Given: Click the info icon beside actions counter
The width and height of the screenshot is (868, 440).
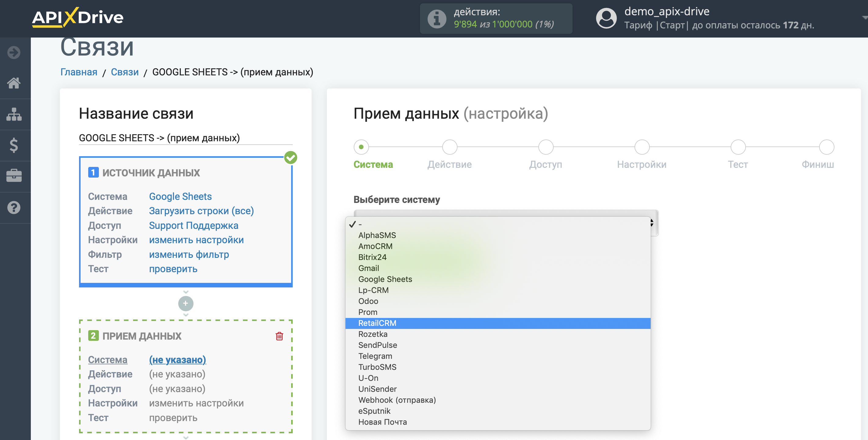Looking at the screenshot, I should [437, 19].
